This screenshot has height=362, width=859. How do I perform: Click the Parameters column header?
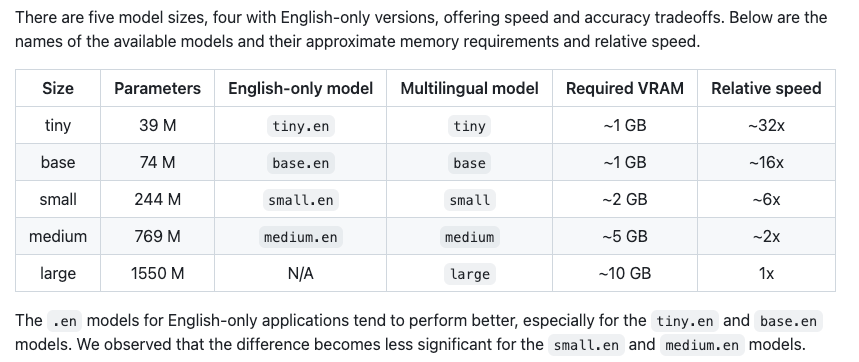point(157,88)
